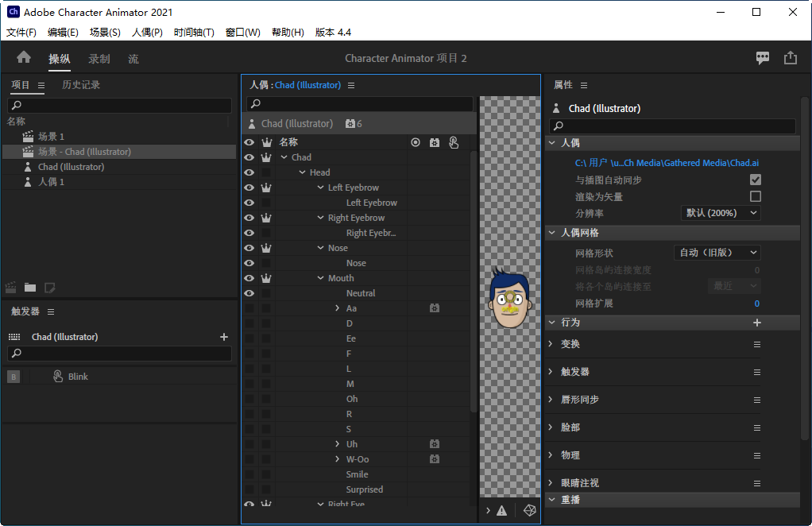Viewport: 812px width, 526px height.
Task: Click the warning triangle below the puppet stage
Action: [501, 510]
